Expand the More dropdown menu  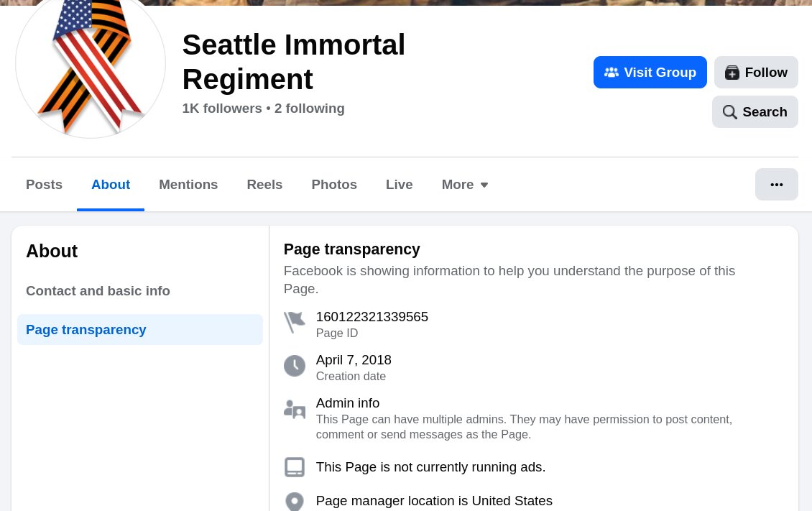[464, 185]
